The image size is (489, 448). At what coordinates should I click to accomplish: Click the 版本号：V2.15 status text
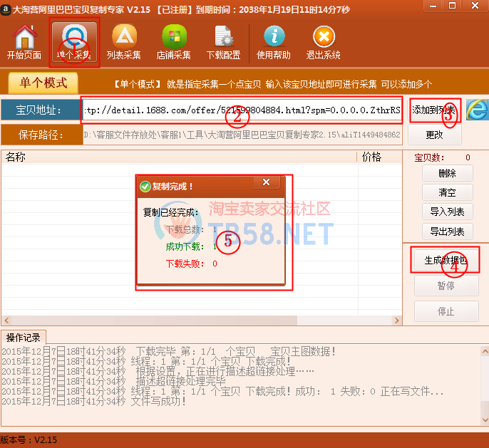click(29, 440)
